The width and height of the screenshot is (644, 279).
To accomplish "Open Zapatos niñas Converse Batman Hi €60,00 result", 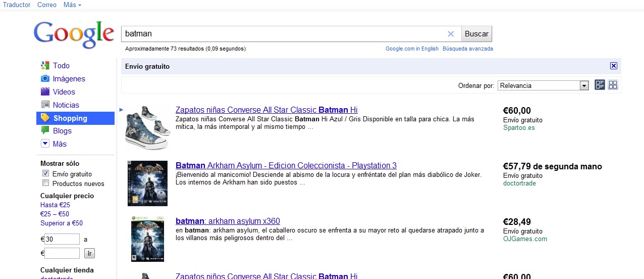I will [x=266, y=110].
